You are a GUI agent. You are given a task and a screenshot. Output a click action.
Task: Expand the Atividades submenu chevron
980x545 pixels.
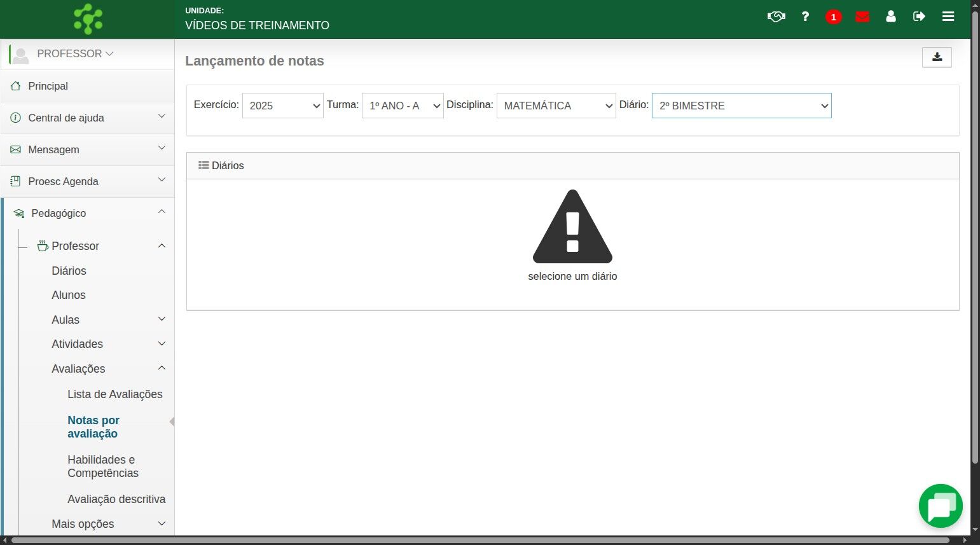(x=162, y=344)
